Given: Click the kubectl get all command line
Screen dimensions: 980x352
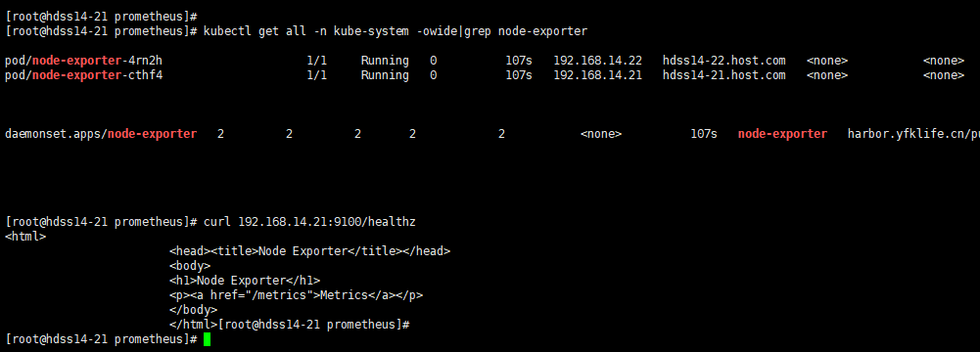Looking at the screenshot, I should coord(395,31).
